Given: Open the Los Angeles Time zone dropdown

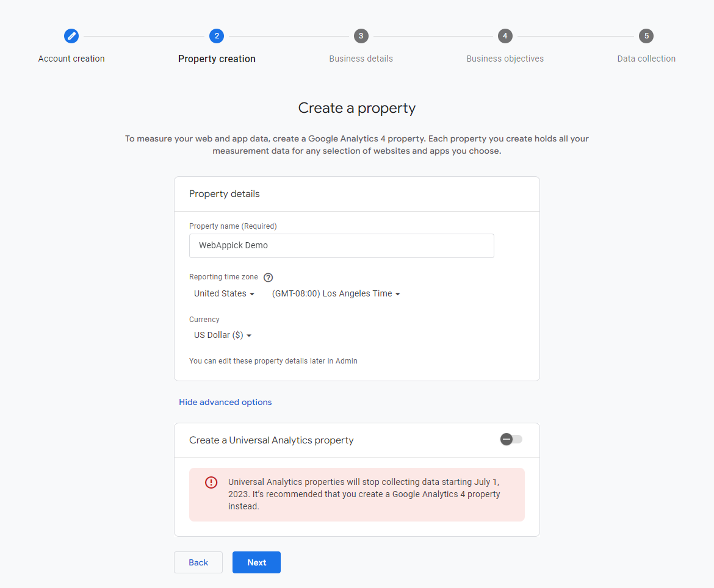Looking at the screenshot, I should tap(336, 293).
